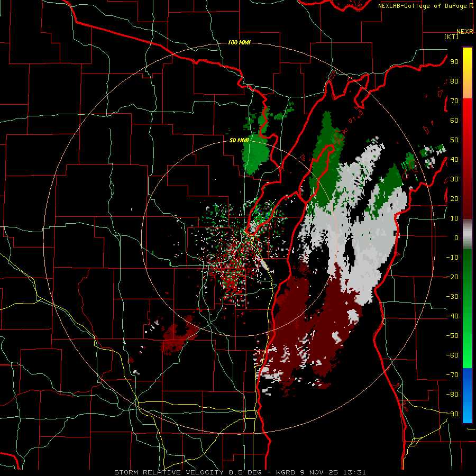Click the gray zero-velocity segment of the color bar
Viewport: 476px width, 476px height.
[467, 234]
